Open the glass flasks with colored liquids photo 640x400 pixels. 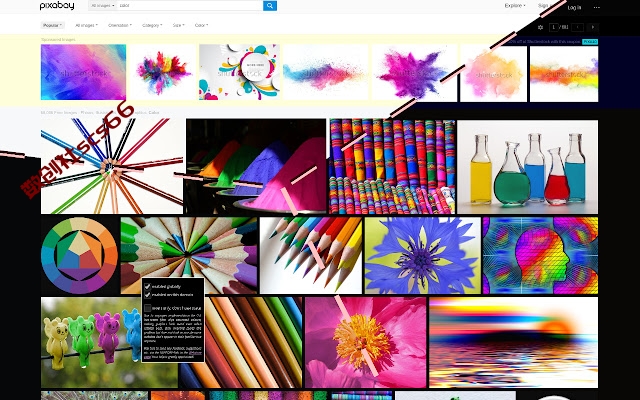(x=528, y=167)
